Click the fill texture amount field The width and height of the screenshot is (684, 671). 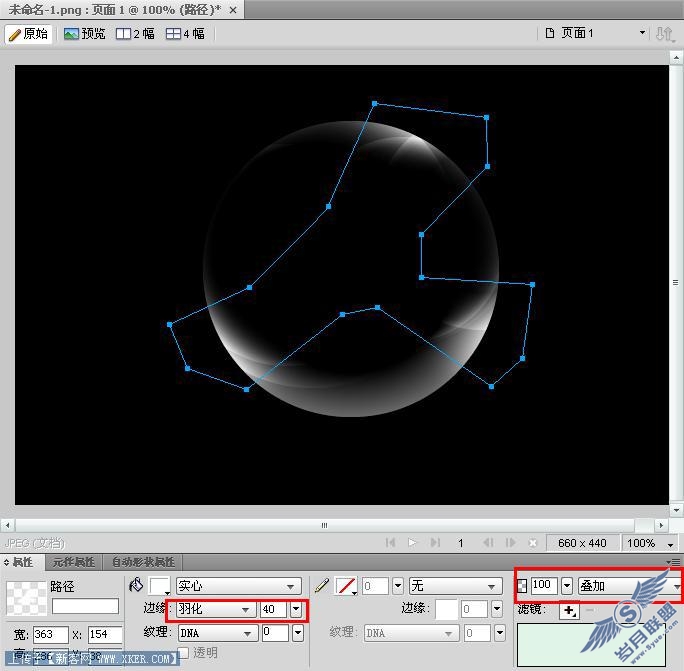[x=275, y=633]
